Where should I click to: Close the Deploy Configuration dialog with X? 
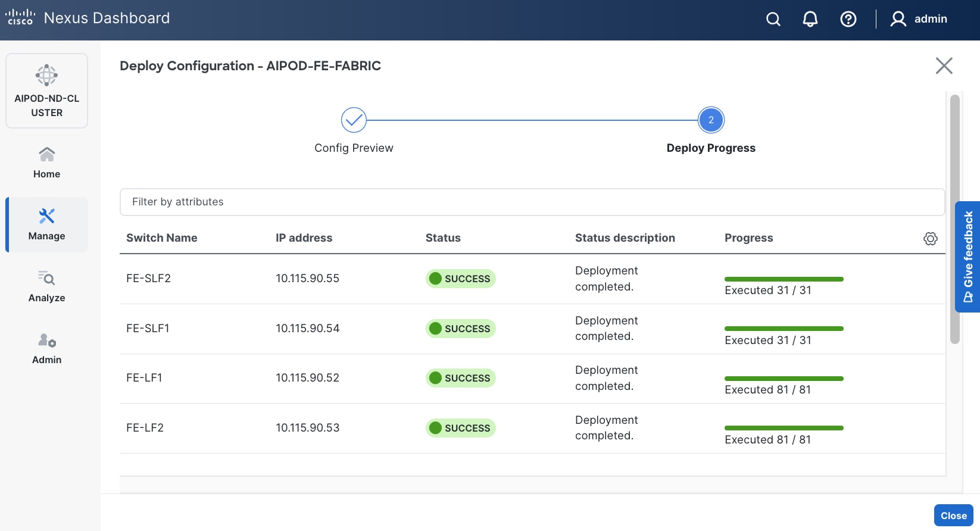coord(944,65)
